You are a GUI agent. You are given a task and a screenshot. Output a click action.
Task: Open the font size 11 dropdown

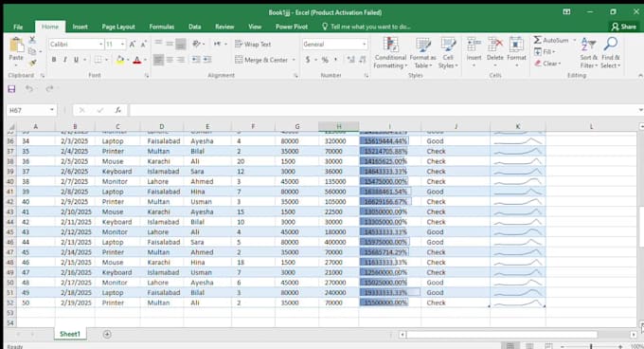pyautogui.click(x=122, y=44)
